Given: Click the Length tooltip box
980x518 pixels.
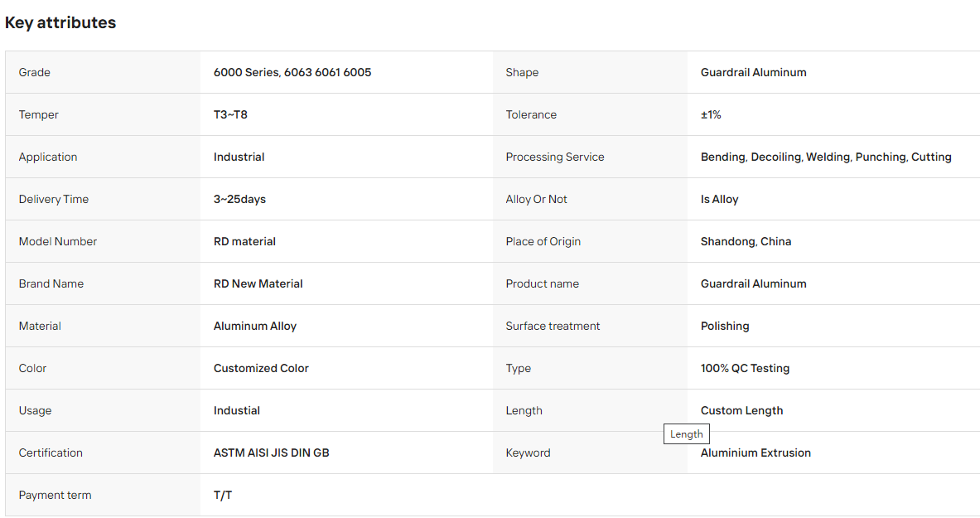Looking at the screenshot, I should [686, 433].
